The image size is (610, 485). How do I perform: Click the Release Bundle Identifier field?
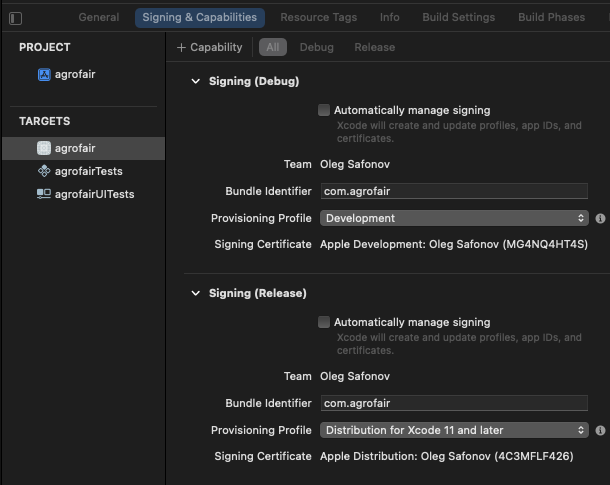[454, 403]
